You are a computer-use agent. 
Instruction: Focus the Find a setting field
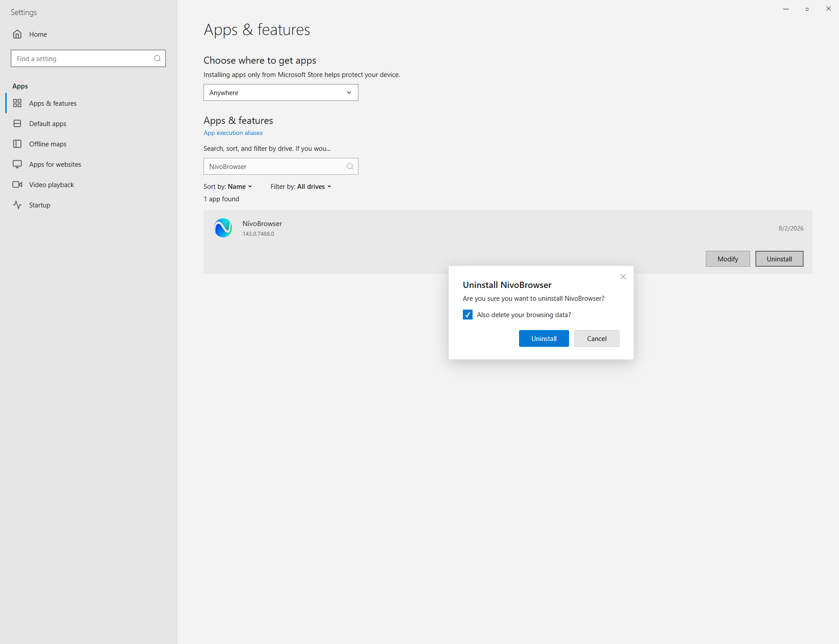88,58
